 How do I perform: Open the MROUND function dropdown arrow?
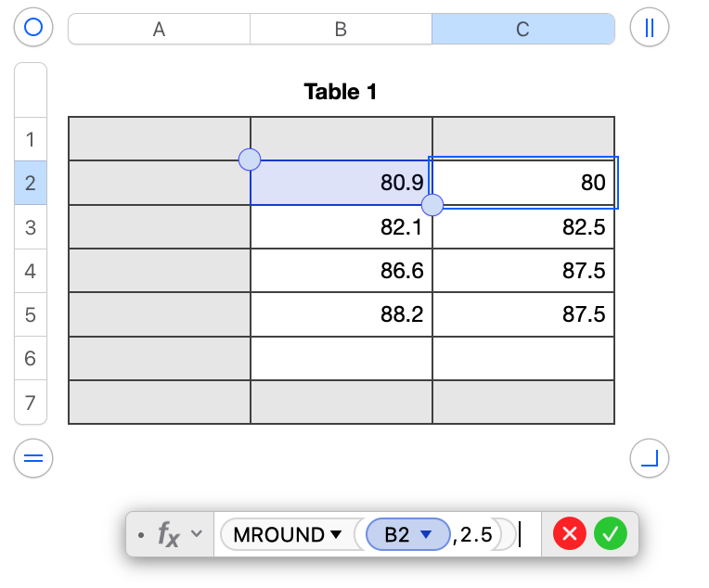334,535
